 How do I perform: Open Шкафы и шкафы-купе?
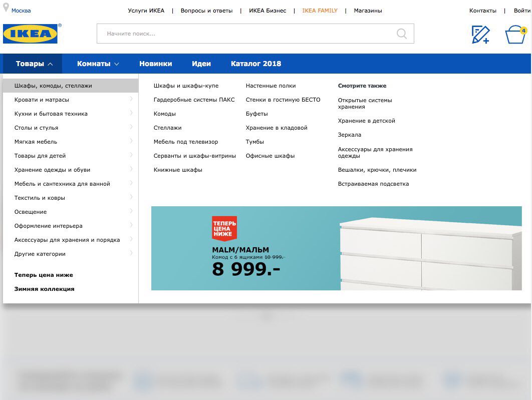[186, 86]
